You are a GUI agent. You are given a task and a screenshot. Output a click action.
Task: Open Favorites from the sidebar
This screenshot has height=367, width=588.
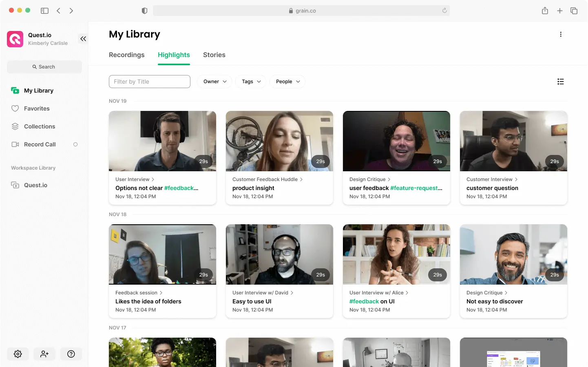click(x=37, y=108)
